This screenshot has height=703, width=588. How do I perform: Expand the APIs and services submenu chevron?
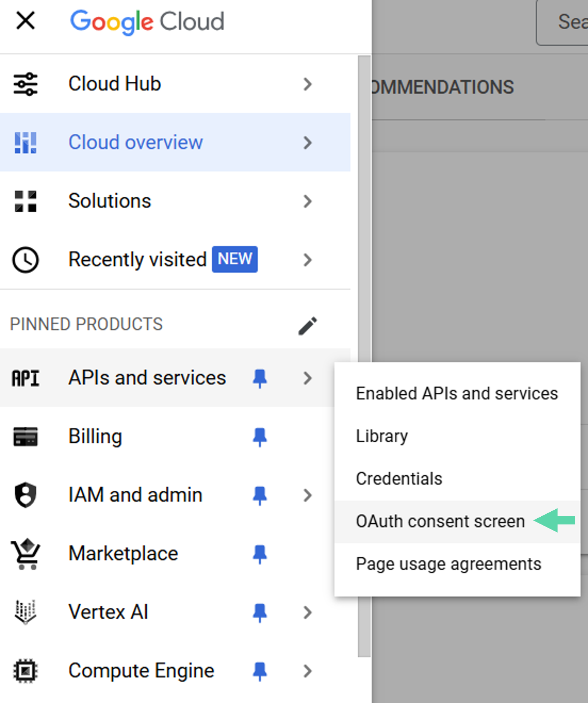pos(308,378)
